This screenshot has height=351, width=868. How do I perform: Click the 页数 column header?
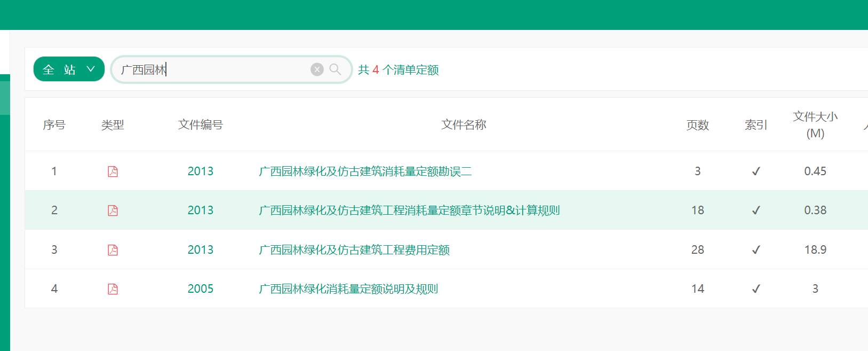[698, 125]
